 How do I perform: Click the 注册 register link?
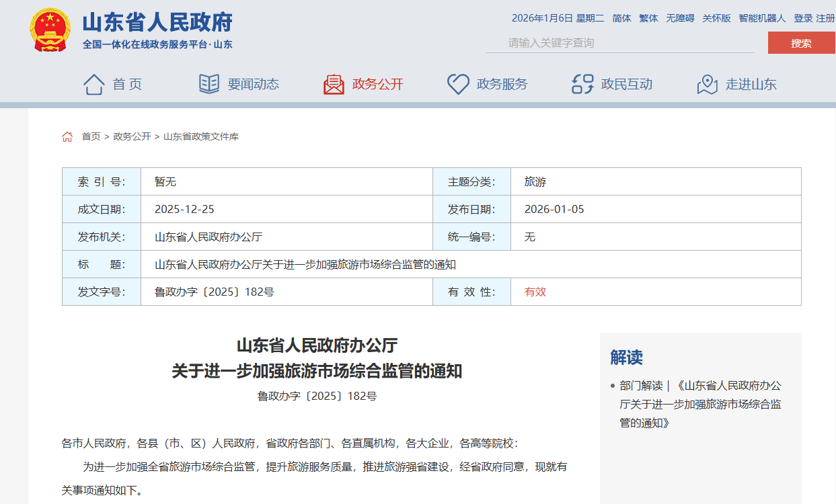825,18
